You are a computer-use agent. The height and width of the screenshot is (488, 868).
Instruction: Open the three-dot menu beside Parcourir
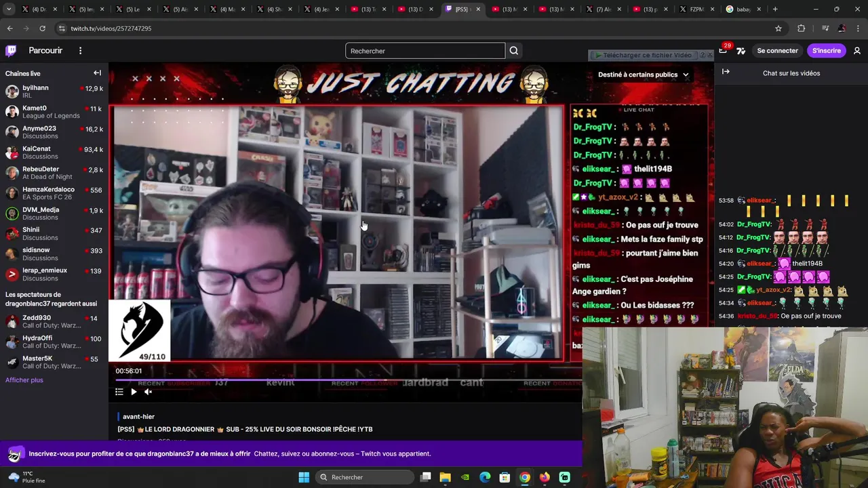tap(80, 51)
